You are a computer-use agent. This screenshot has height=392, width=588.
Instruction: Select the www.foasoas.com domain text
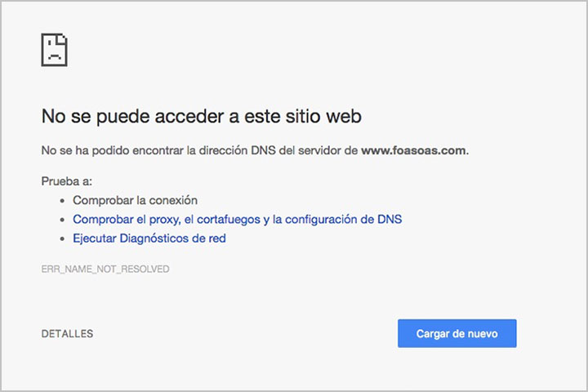point(413,150)
